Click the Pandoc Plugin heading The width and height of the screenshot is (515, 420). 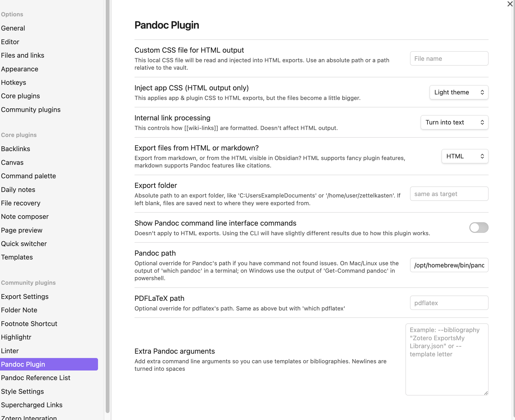(x=167, y=25)
